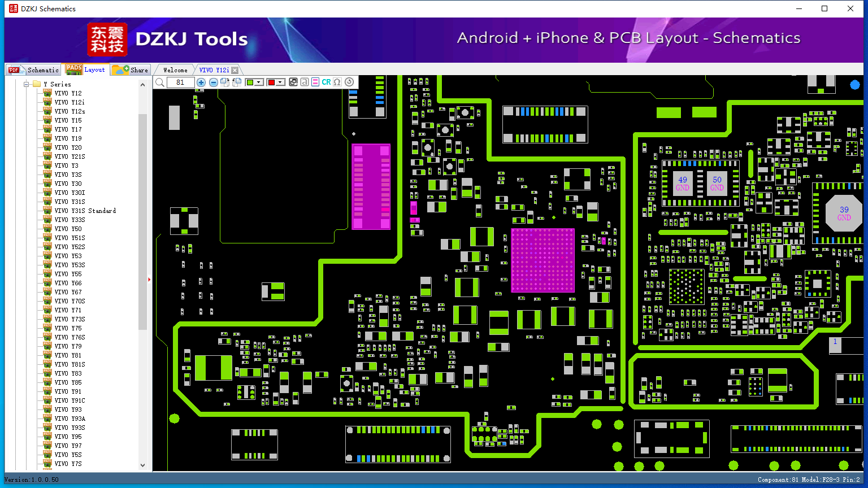Screen dimensions: 868x488
Task: Click the board icon beside VIVO Y66
Action: pos(47,283)
